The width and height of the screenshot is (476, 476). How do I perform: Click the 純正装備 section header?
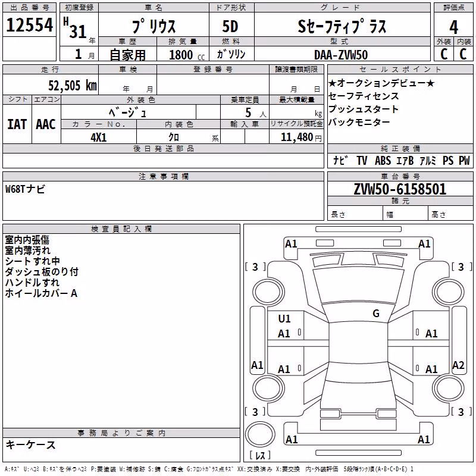(x=400, y=148)
